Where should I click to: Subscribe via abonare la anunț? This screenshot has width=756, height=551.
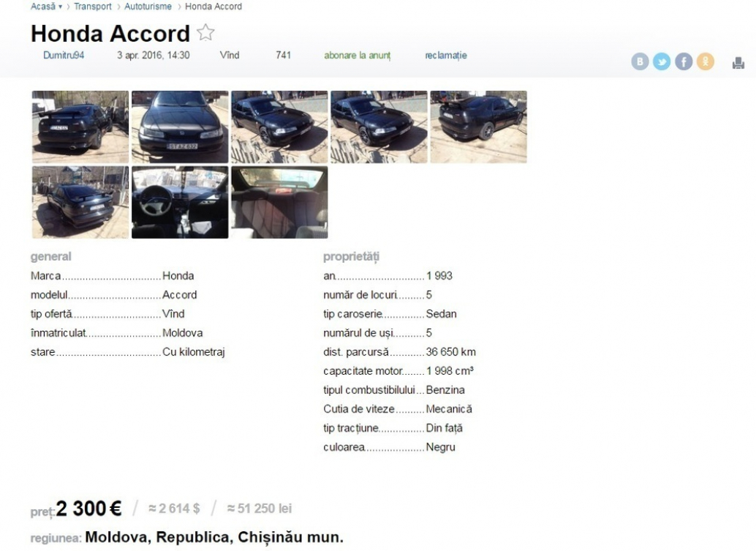[358, 55]
